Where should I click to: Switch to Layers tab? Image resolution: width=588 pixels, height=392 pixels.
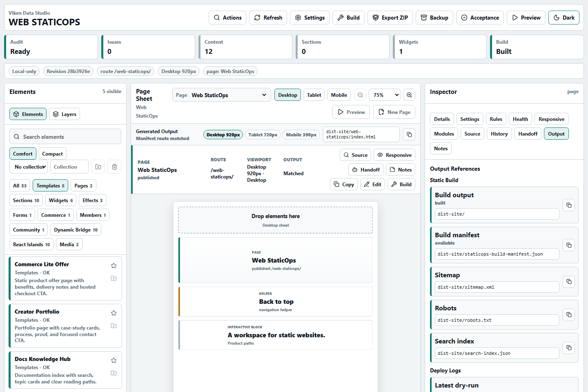point(65,114)
